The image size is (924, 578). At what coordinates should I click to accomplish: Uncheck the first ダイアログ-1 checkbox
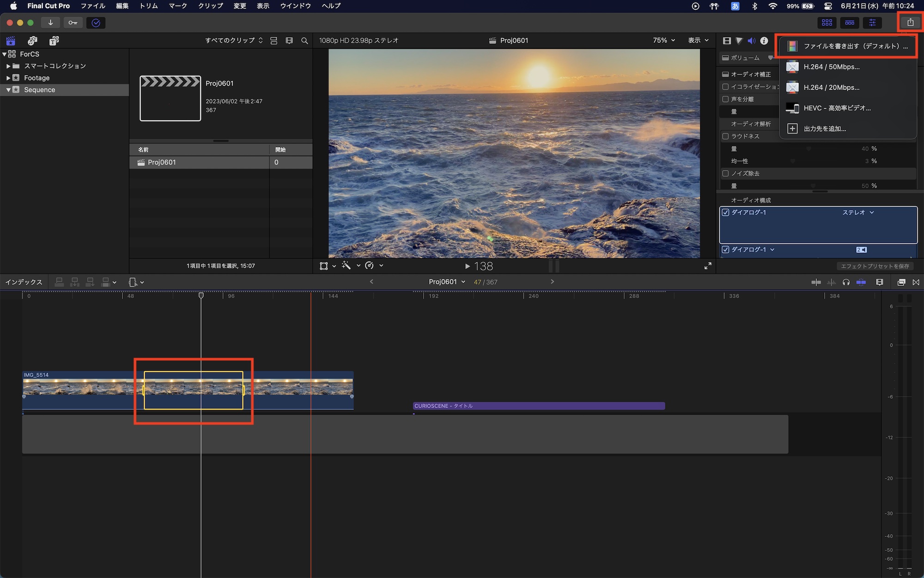tap(725, 213)
